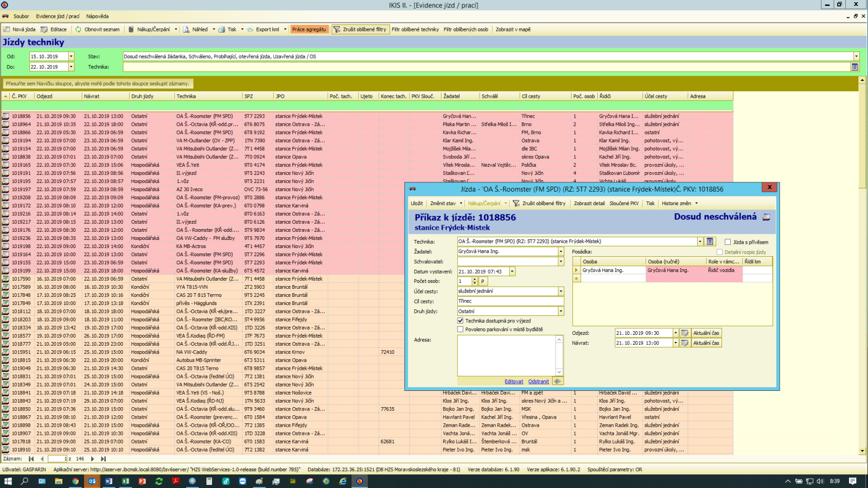The width and height of the screenshot is (868, 488).
Task: Click the Editovat address link
Action: tap(514, 382)
